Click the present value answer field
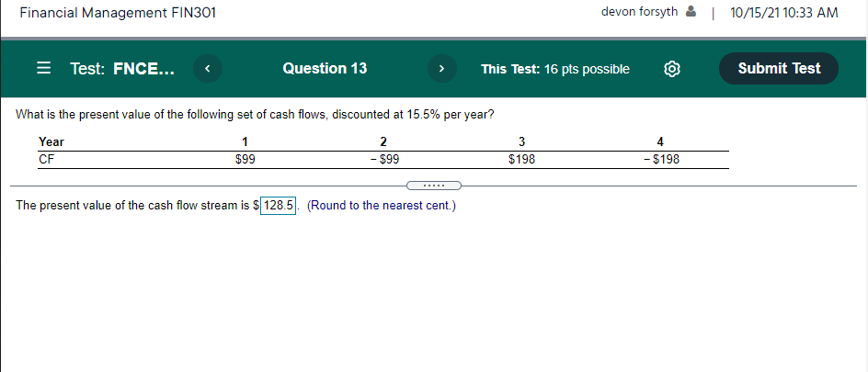Viewport: 868px width, 372px height. [279, 206]
